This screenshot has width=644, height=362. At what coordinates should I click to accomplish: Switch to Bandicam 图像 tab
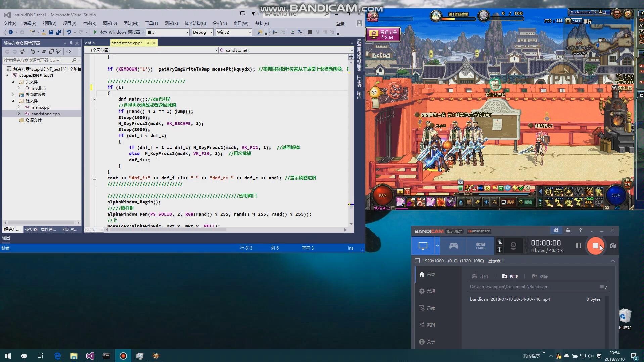coord(540,276)
